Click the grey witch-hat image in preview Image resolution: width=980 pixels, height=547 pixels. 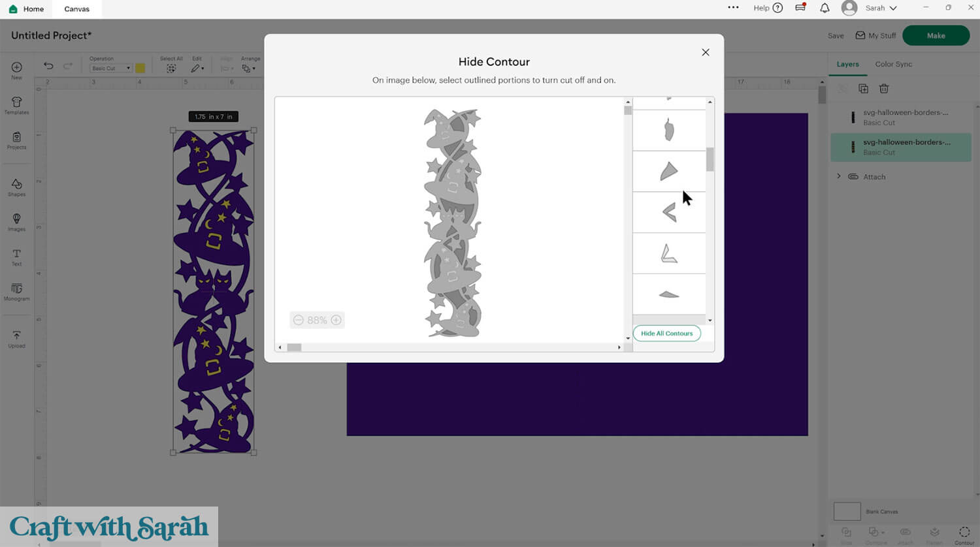[453, 223]
